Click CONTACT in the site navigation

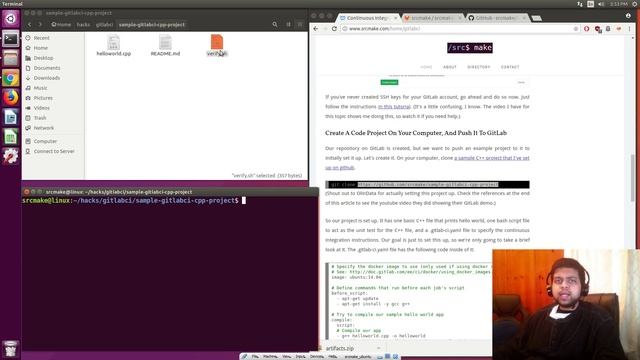click(510, 67)
